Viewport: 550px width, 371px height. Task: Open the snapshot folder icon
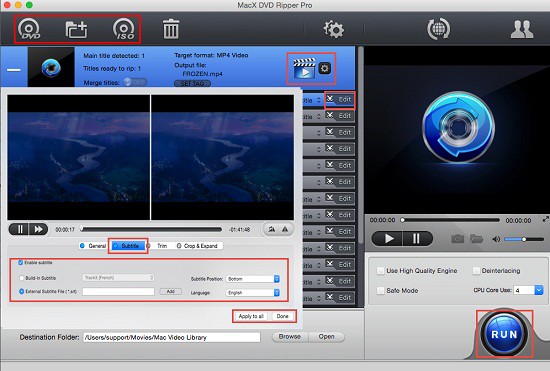point(476,239)
